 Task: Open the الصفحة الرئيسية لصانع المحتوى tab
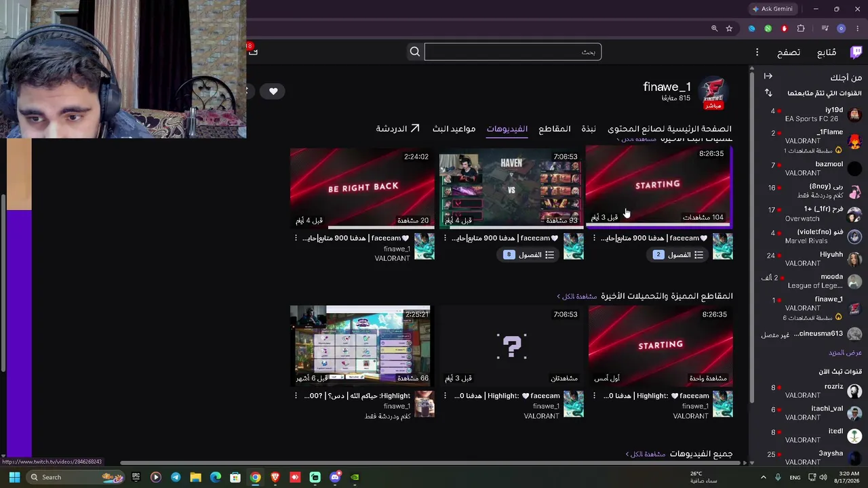pos(670,129)
